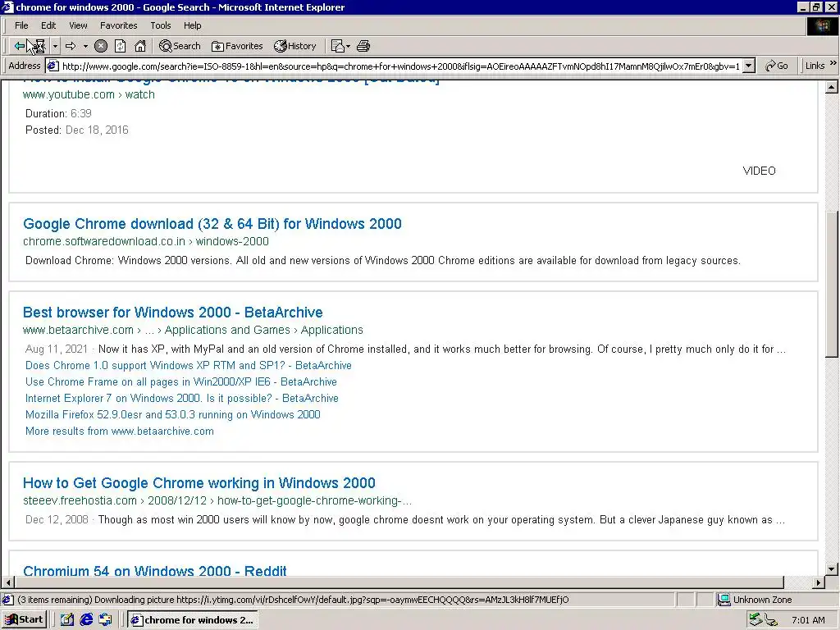The image size is (840, 630).
Task: Open the Forward history dropdown arrow
Action: (85, 46)
